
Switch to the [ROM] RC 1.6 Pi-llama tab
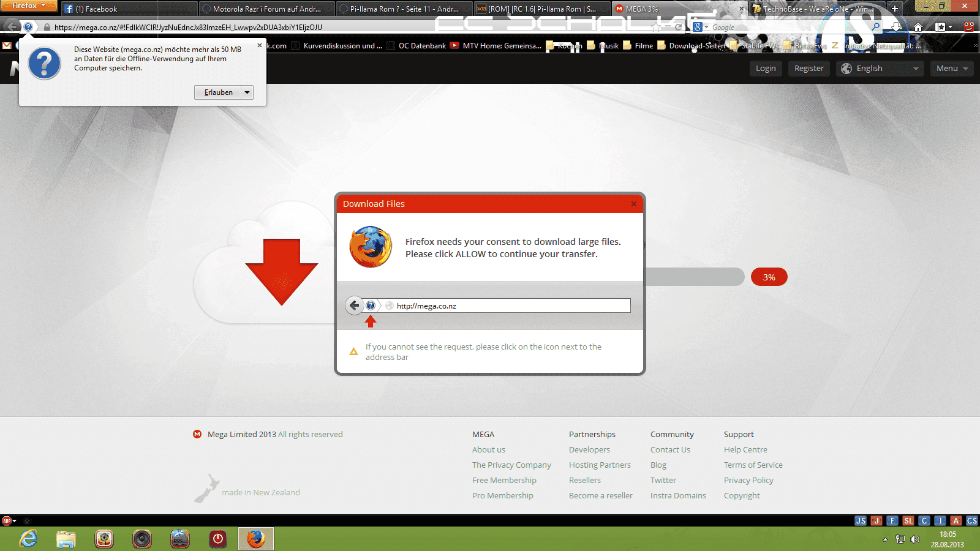pyautogui.click(x=542, y=9)
